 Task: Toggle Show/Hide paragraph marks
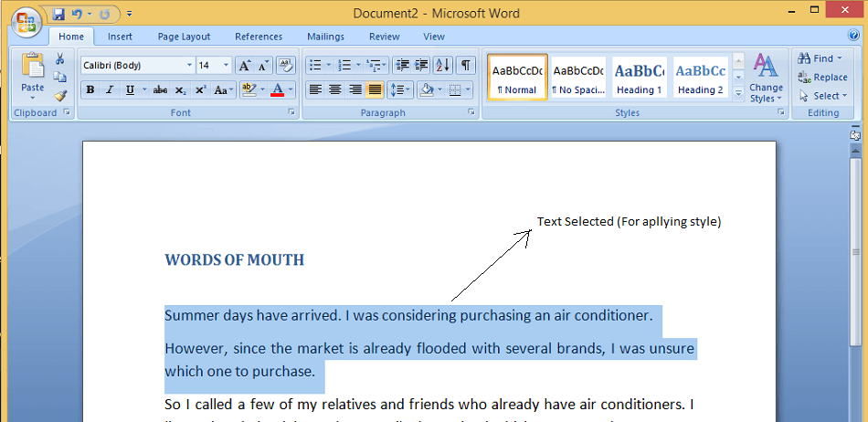click(466, 65)
